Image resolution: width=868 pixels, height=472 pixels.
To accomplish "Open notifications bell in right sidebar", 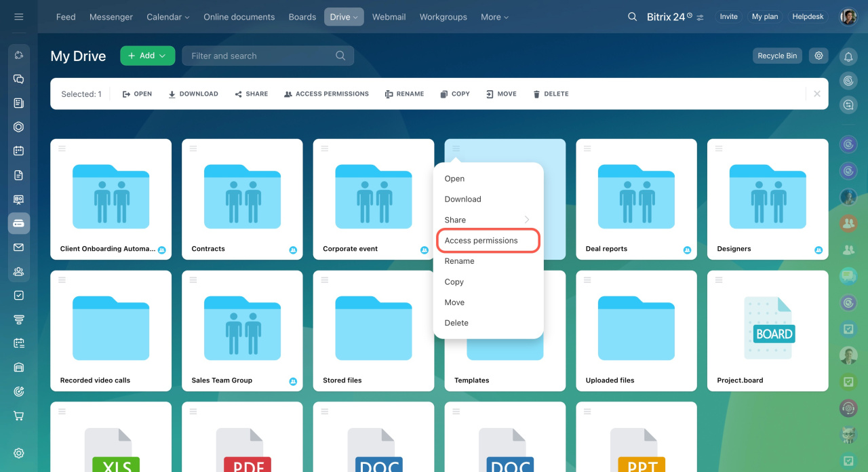I will click(x=848, y=57).
